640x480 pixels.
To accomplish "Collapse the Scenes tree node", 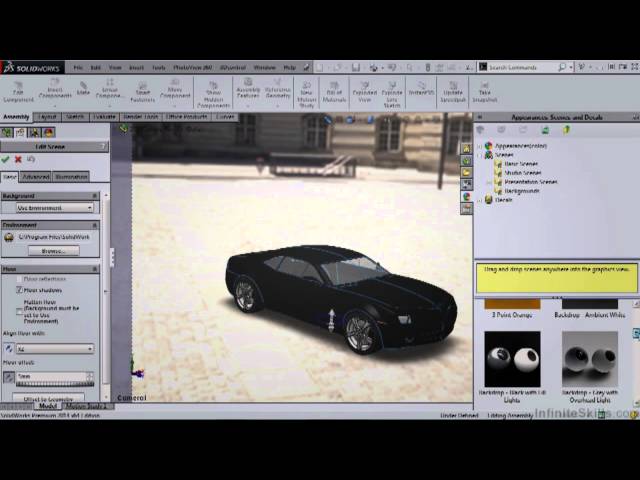I will click(480, 155).
